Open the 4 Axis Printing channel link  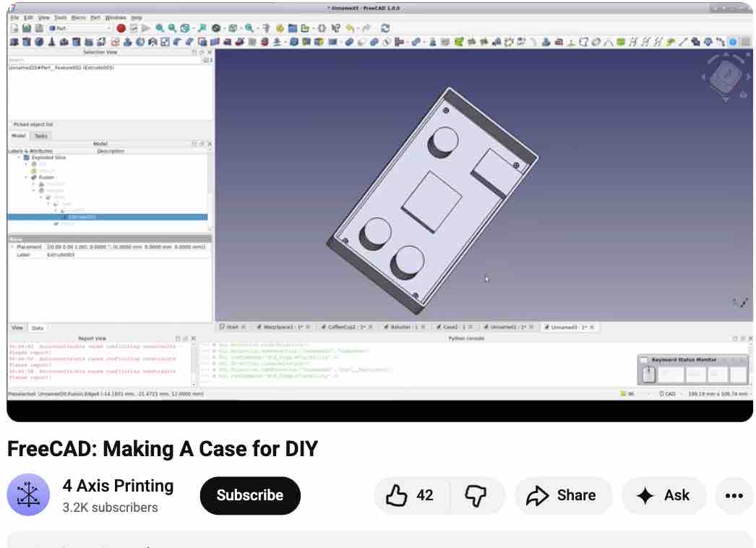pyautogui.click(x=118, y=486)
